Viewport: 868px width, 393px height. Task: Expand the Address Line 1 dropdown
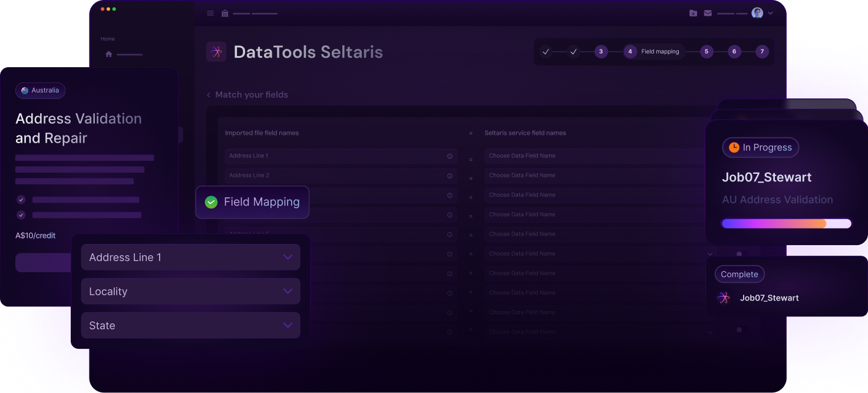tap(288, 257)
